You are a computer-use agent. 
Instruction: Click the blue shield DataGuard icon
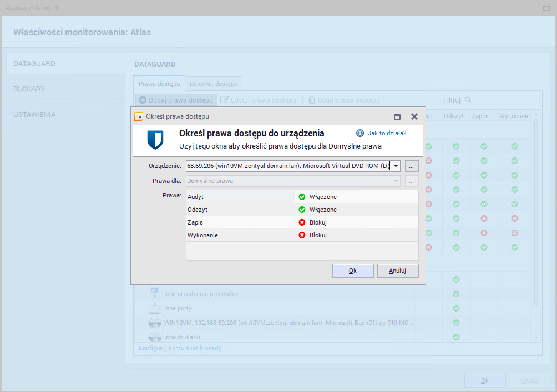pyautogui.click(x=155, y=140)
